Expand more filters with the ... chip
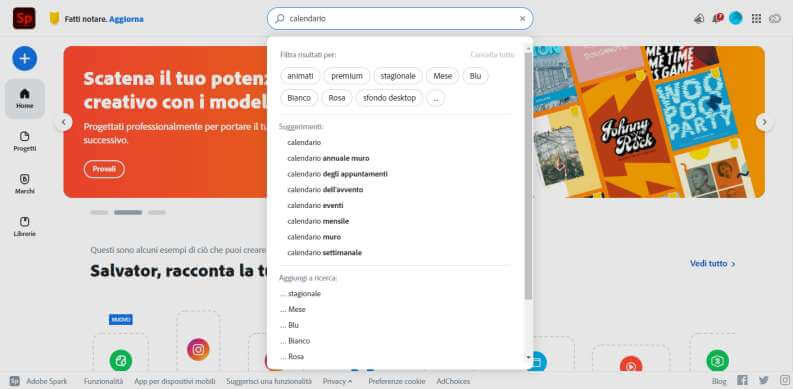Screen dimensions: 793x389 click(x=436, y=98)
